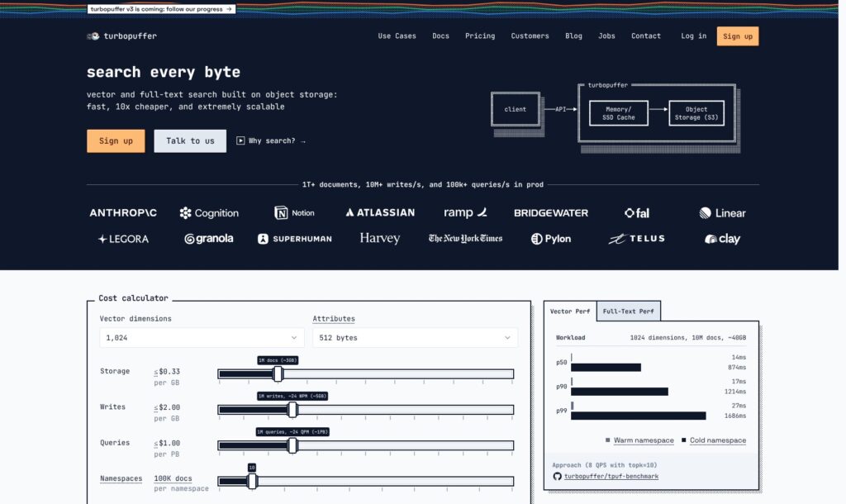Screen dimensions: 846x504
Task: Click the Writes slider handle
Action: (292, 410)
